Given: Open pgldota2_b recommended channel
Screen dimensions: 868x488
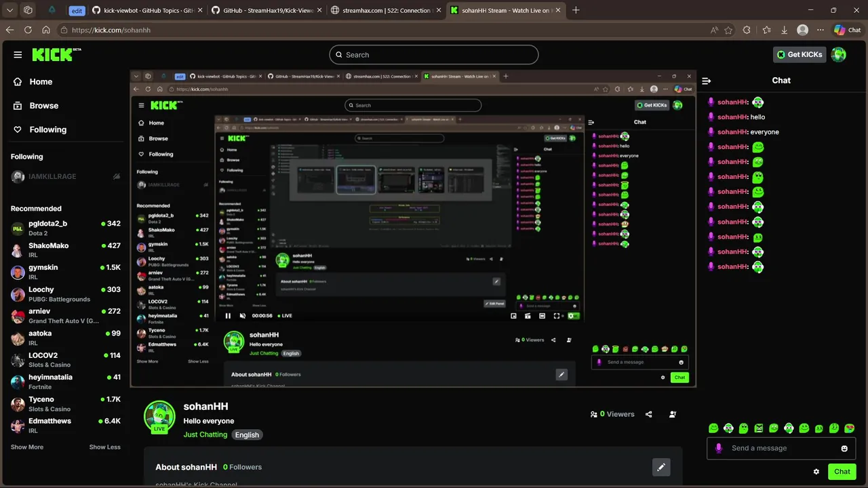Looking at the screenshot, I should click(65, 228).
